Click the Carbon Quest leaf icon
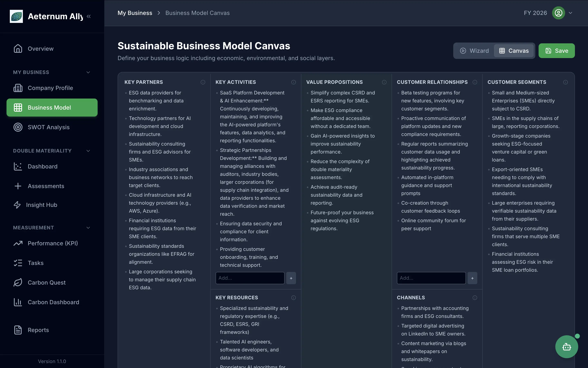The width and height of the screenshot is (588, 368). (x=18, y=283)
